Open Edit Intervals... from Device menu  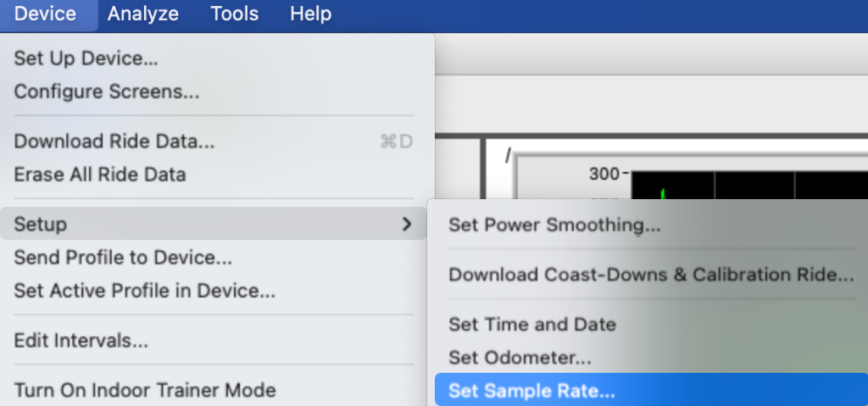tap(81, 341)
